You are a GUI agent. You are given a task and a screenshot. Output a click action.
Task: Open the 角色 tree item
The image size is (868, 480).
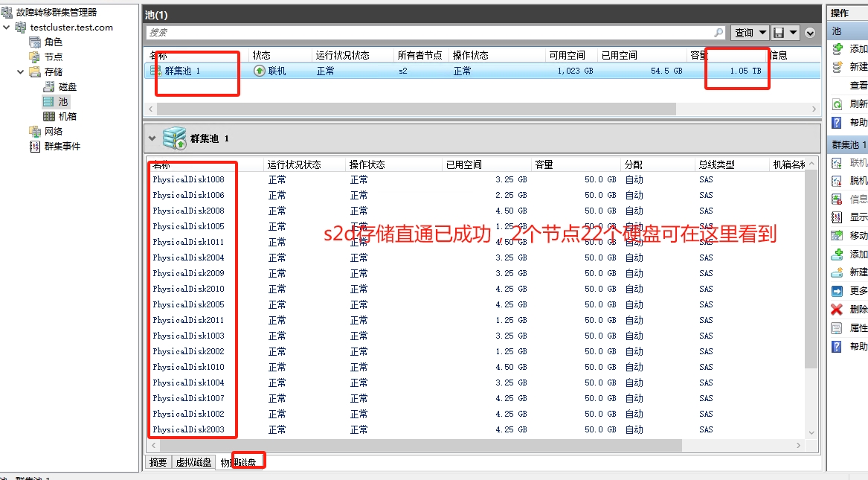coord(53,42)
